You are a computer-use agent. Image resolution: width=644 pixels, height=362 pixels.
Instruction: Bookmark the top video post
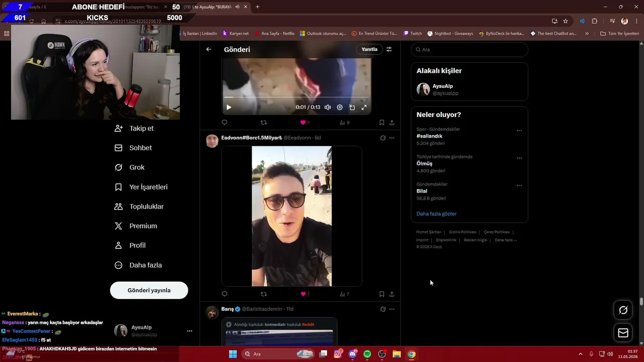[x=382, y=122]
